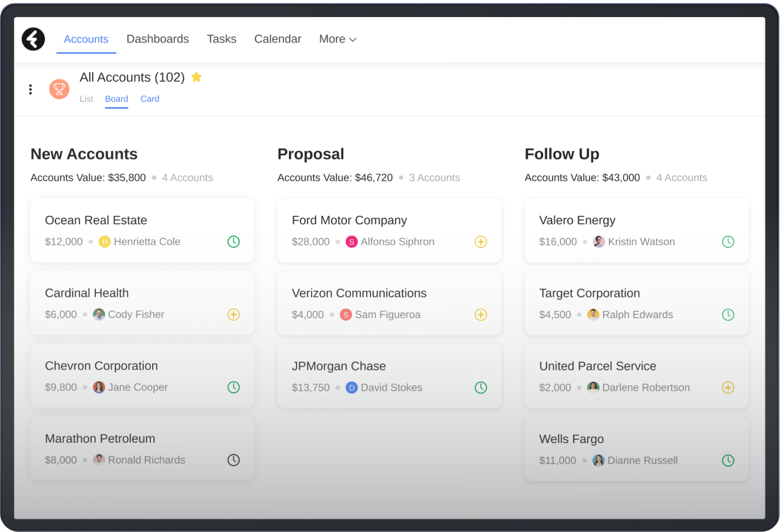Toggle the clock status on Target Corporation

[728, 314]
